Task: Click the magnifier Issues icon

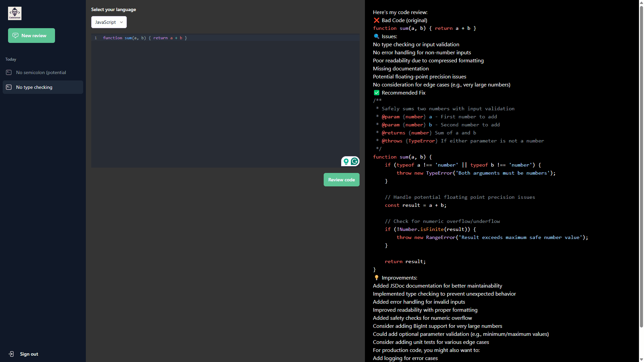Action: 376,37
